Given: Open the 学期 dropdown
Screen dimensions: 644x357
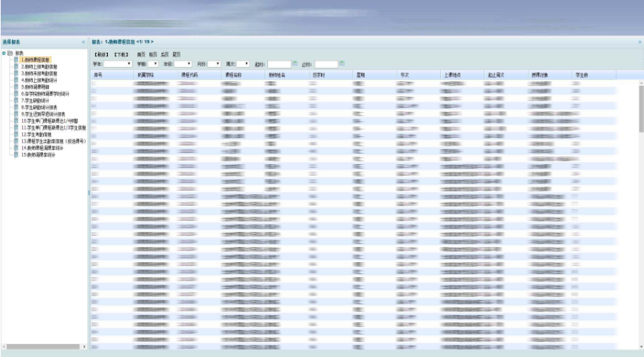Looking at the screenshot, I should (x=153, y=64).
